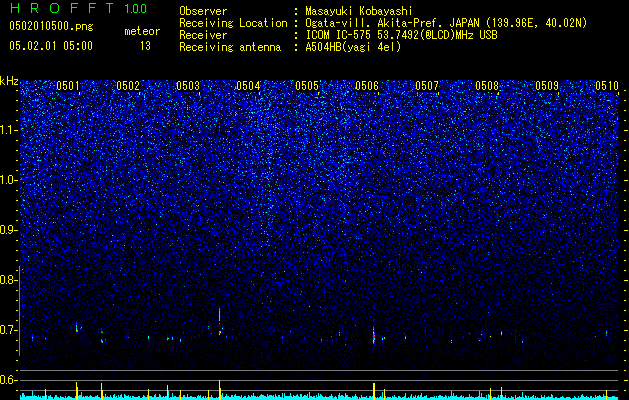Click the 0505 time marker
Image resolution: width=629 pixels, height=400 pixels.
coord(307,86)
